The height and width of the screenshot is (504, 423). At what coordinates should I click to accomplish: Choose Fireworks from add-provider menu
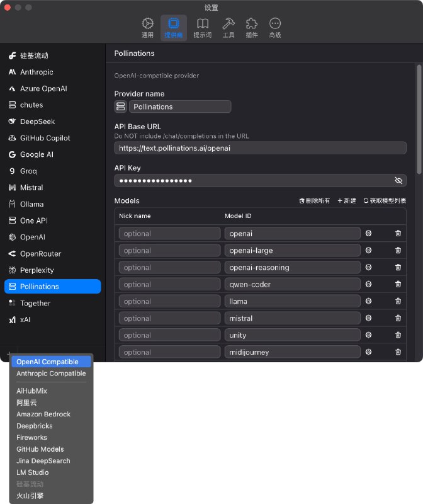[x=51, y=437]
